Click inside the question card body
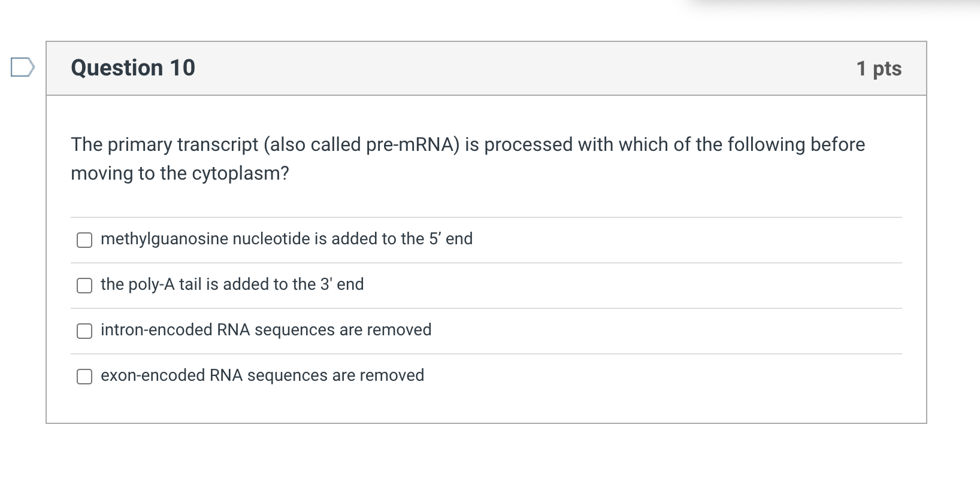Screen dimensions: 980x479 pos(479,198)
